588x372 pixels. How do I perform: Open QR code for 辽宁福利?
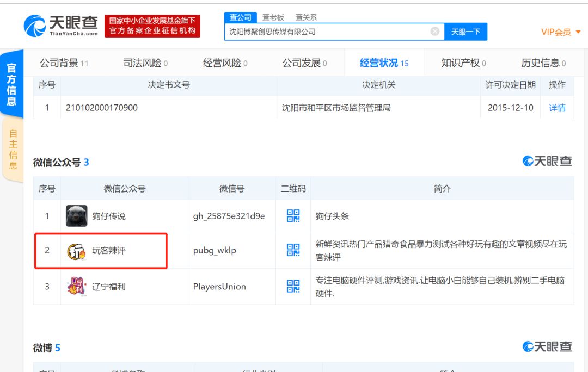tap(293, 286)
